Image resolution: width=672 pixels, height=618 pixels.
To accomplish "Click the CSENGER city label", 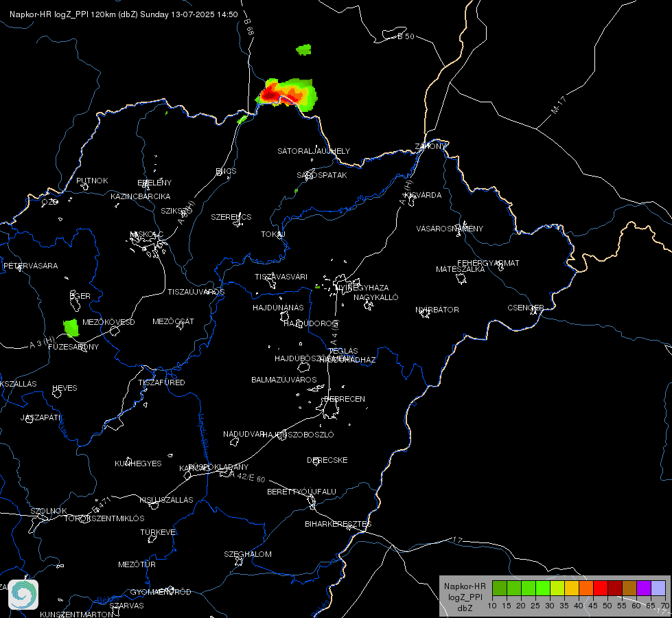I will pos(526,308).
